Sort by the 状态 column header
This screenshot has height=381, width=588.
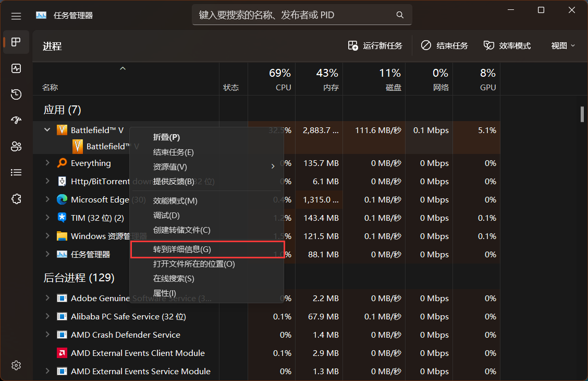(x=234, y=79)
